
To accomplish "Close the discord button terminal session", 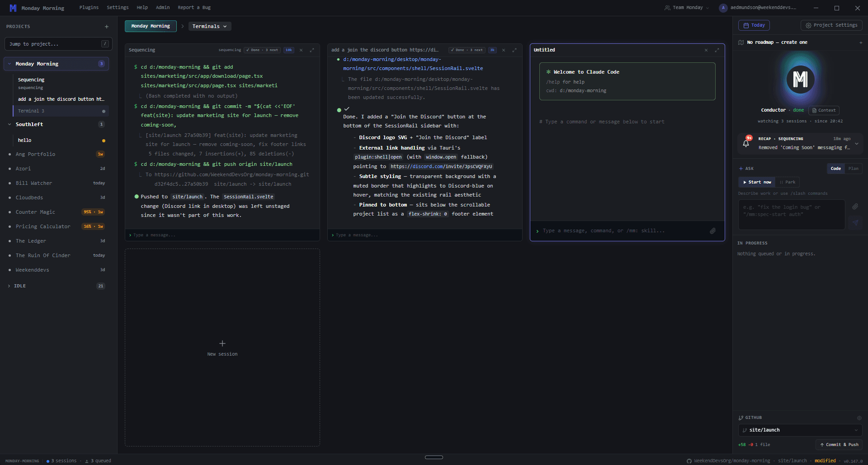I will [x=504, y=50].
